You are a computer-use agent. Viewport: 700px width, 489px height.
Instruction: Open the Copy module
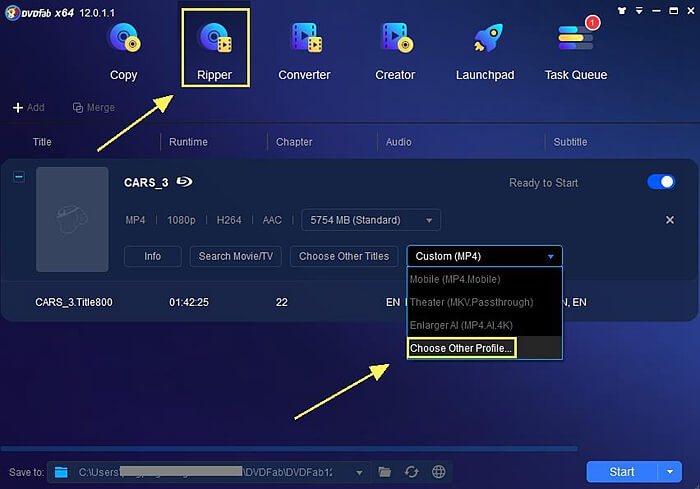[x=124, y=50]
